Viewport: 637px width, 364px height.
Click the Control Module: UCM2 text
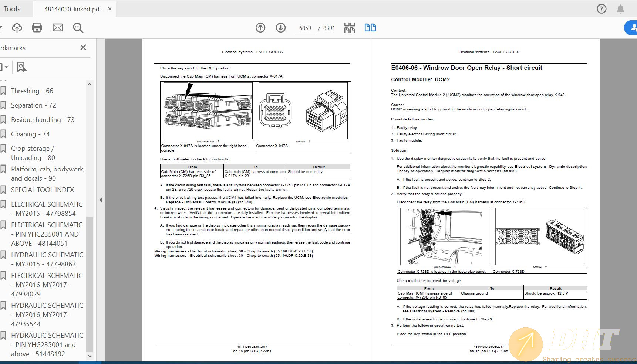pyautogui.click(x=421, y=79)
